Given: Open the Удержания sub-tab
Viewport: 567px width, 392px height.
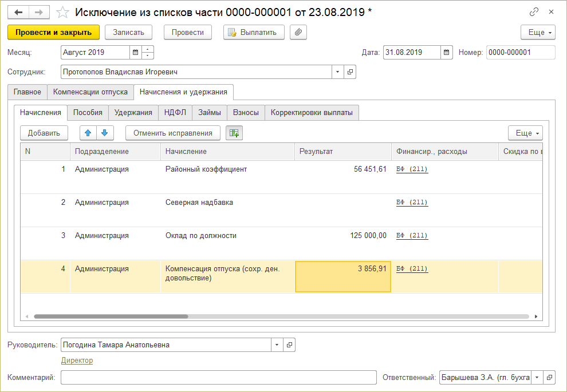Looking at the screenshot, I should [x=133, y=112].
